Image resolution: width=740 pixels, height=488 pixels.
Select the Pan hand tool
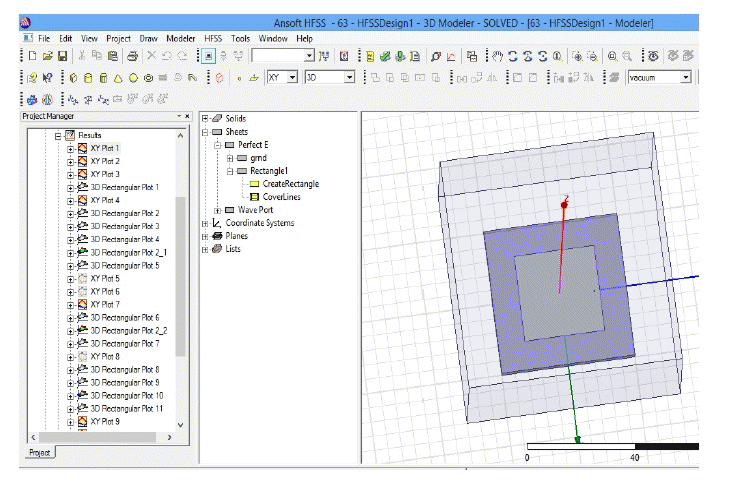498,56
